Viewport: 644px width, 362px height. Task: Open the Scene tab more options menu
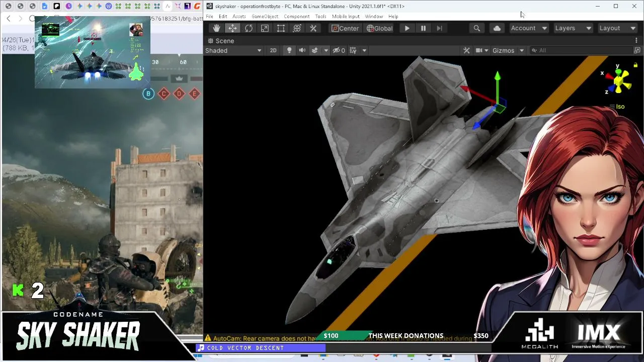click(x=636, y=41)
